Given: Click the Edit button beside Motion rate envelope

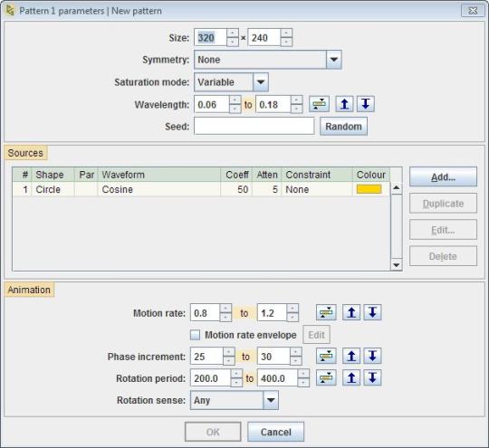Looking at the screenshot, I should point(316,335).
